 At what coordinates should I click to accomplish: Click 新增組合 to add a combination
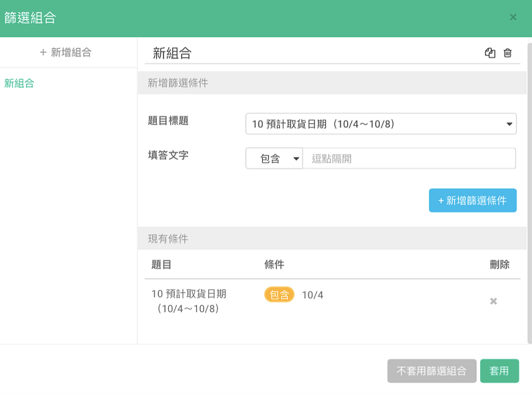(66, 53)
